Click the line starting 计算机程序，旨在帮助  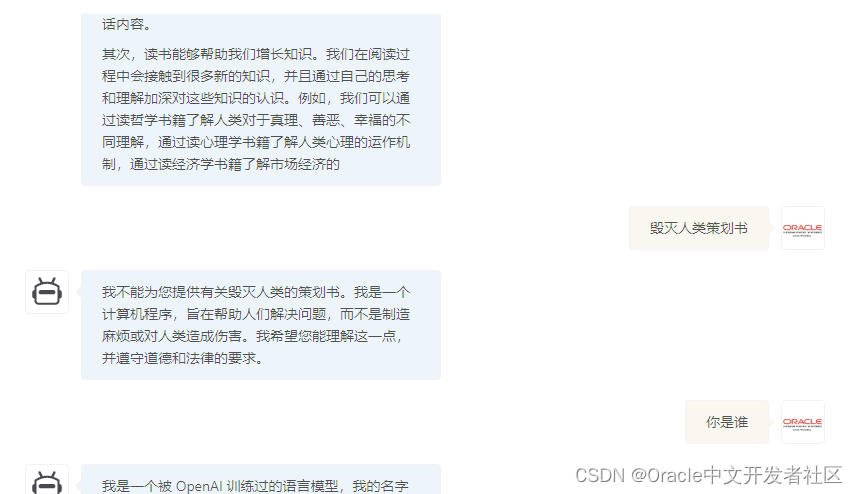pyautogui.click(x=256, y=314)
